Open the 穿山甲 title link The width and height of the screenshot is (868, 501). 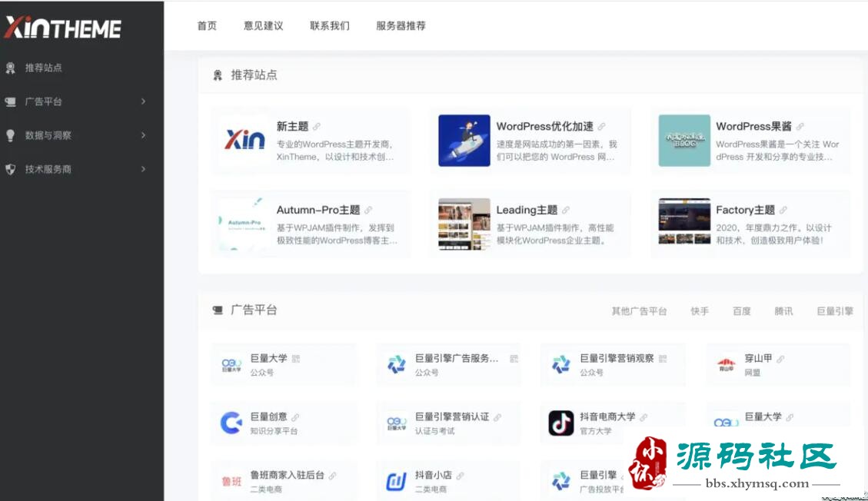[x=758, y=358]
